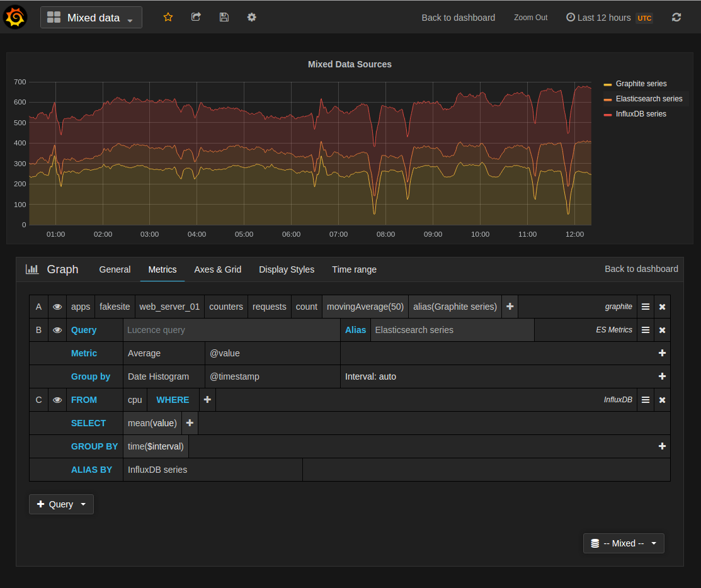Open the Display Styles tab
This screenshot has width=701, height=588.
[x=287, y=269]
